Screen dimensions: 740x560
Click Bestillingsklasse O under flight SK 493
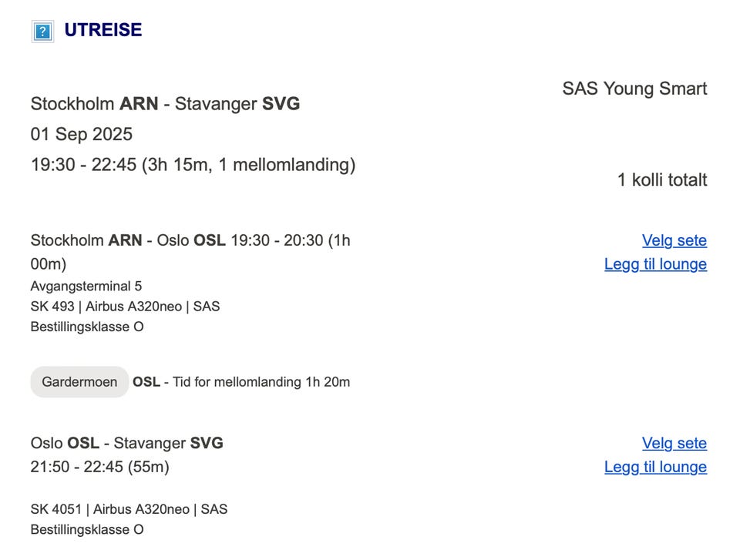click(87, 327)
